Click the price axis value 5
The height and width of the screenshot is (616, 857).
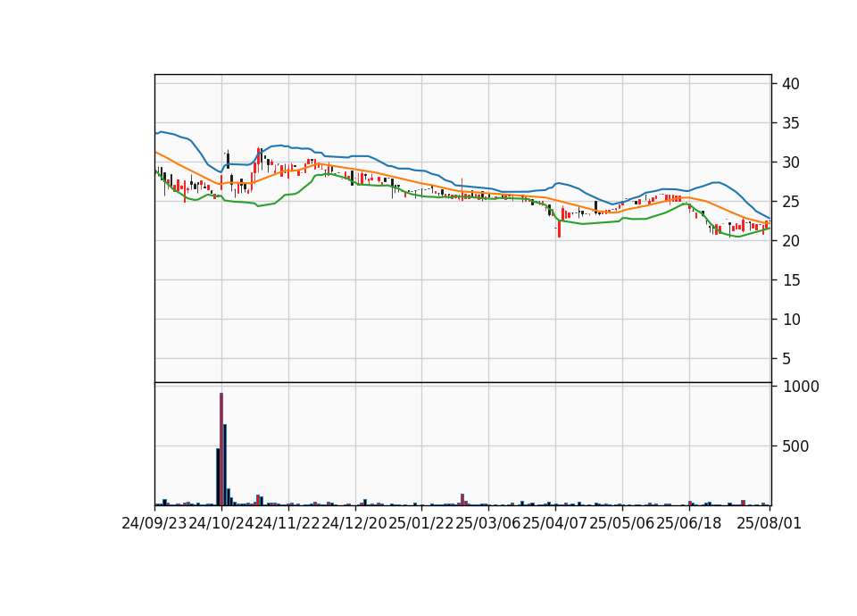coord(786,359)
